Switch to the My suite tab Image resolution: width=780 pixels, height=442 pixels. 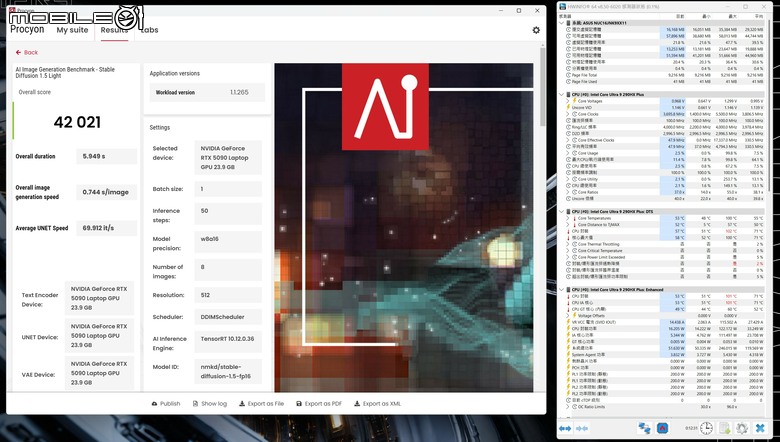72,30
